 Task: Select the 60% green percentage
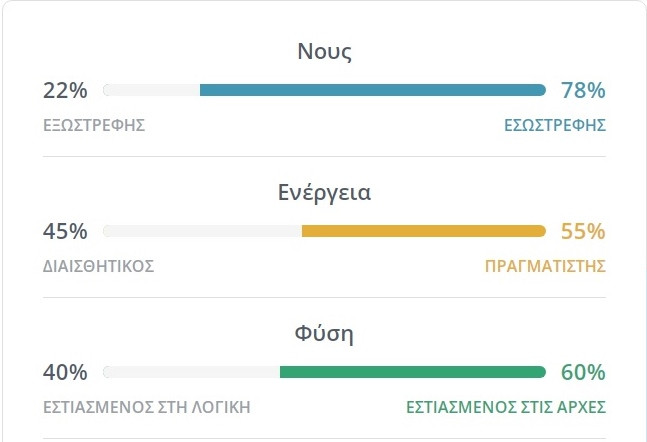[583, 373]
